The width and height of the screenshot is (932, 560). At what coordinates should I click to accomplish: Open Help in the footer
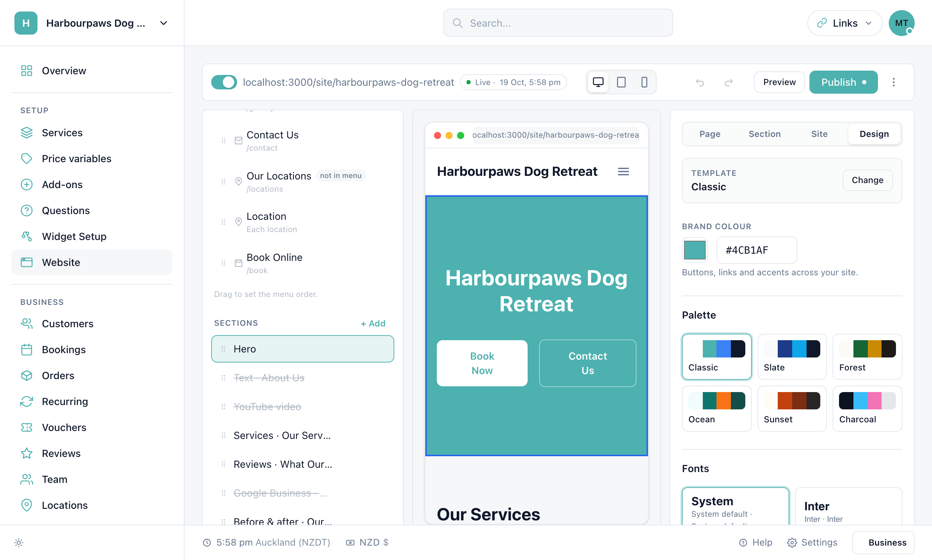(x=755, y=542)
